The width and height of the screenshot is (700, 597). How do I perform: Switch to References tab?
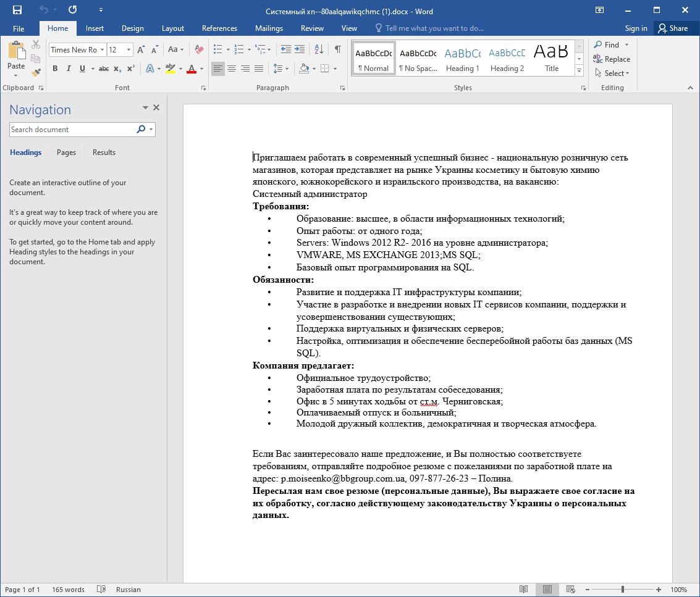click(219, 28)
